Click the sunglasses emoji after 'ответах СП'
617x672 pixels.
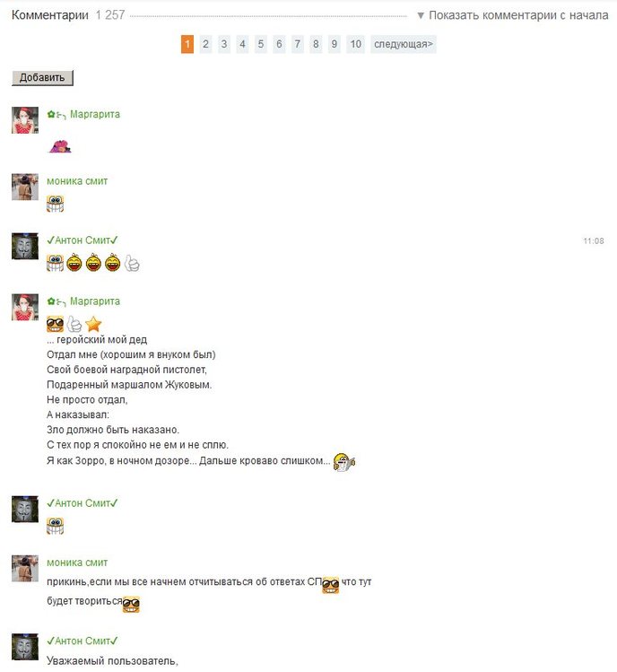tap(330, 585)
